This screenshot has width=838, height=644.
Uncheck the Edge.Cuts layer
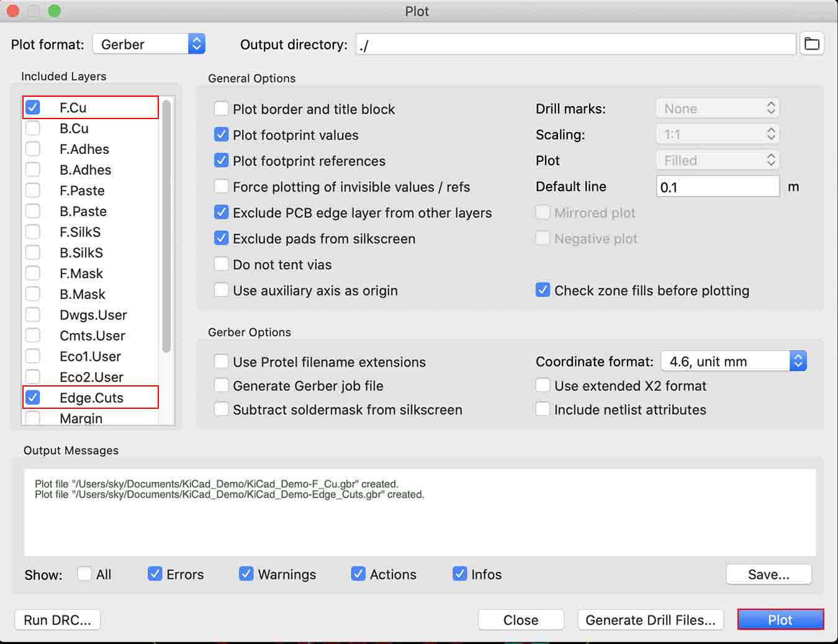pos(33,398)
